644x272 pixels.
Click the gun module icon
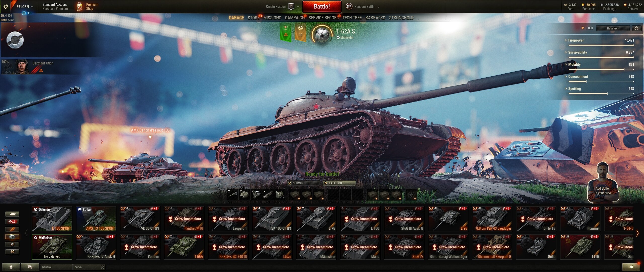[x=233, y=195]
